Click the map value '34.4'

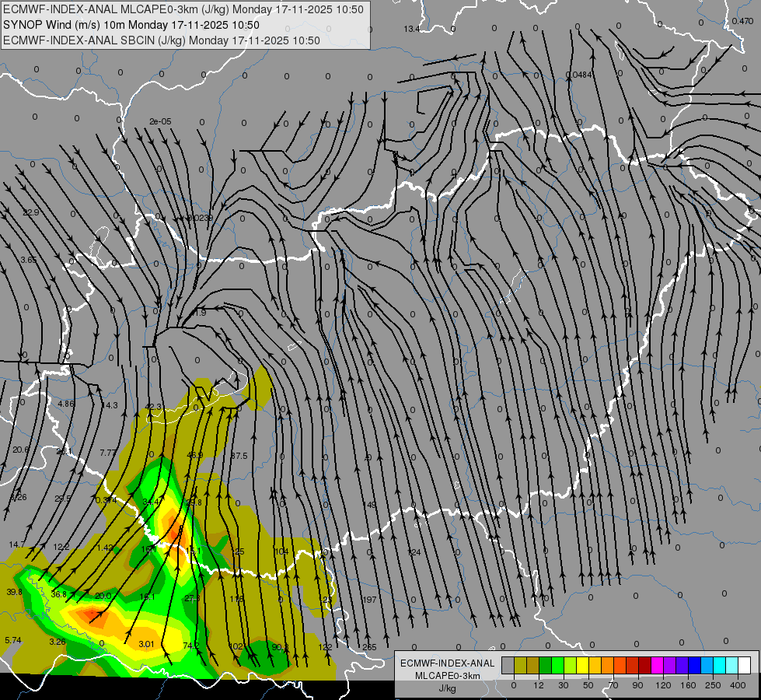151,502
